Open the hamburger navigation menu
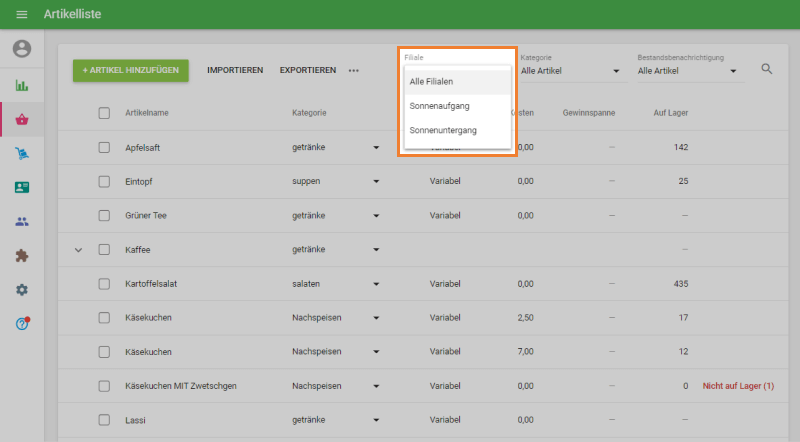Viewport: 800px width, 442px height. (x=22, y=14)
